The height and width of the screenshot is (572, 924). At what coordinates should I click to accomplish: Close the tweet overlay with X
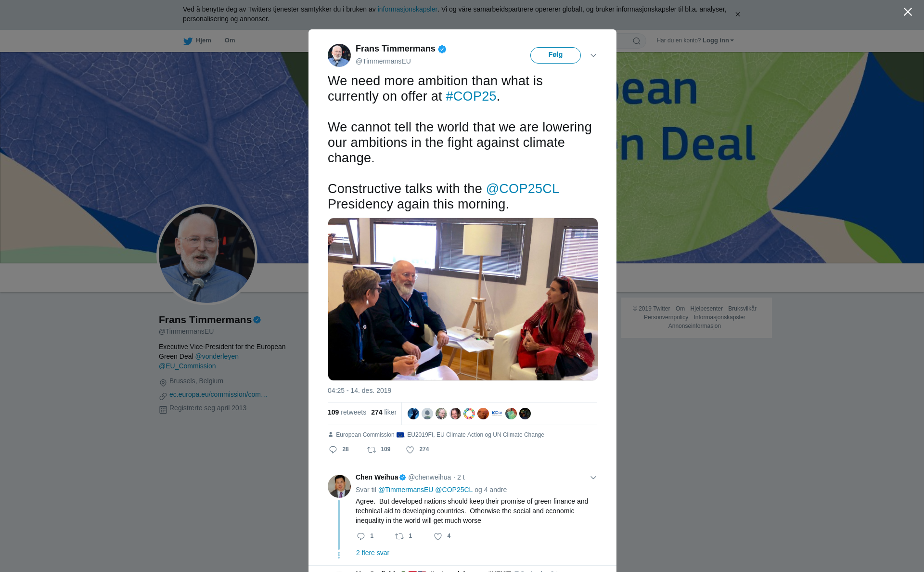click(x=908, y=12)
